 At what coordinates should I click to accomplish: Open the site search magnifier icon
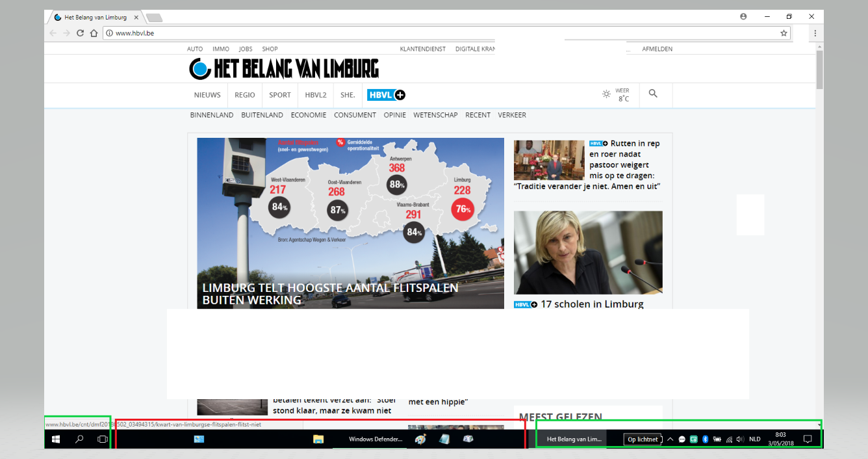653,94
